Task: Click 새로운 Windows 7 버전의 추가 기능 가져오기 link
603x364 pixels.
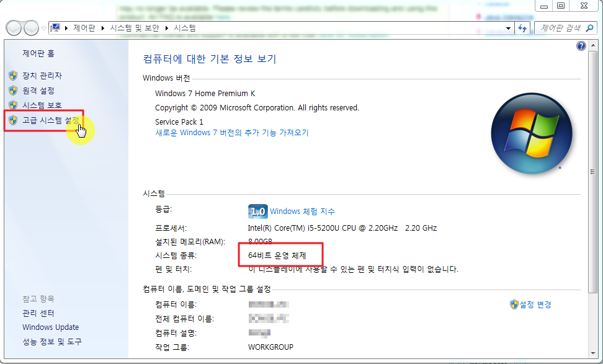Action: (x=232, y=133)
